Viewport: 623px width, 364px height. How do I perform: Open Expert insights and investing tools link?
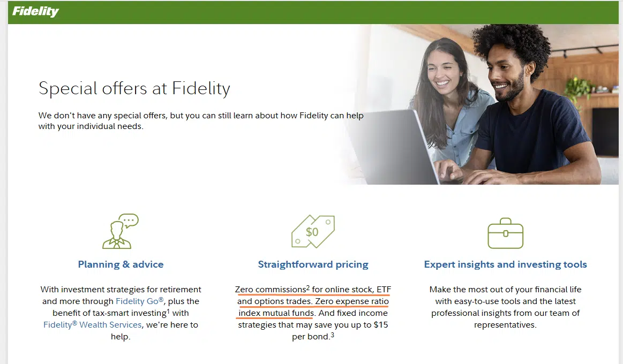coord(505,264)
